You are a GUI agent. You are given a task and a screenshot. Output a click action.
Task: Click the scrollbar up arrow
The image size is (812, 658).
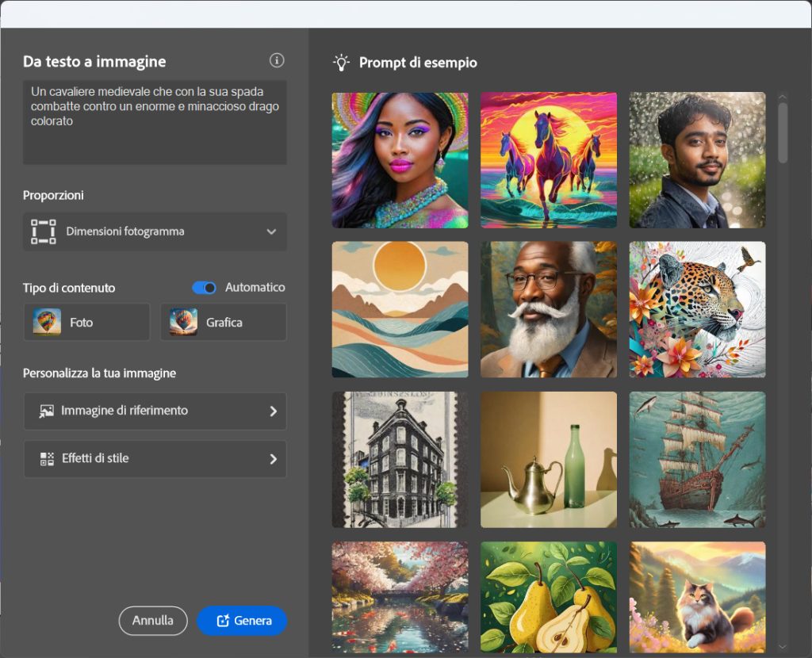pos(783,97)
